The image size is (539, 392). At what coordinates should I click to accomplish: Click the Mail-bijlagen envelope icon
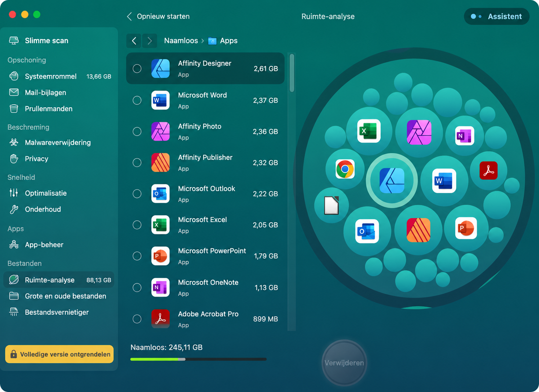pyautogui.click(x=14, y=92)
